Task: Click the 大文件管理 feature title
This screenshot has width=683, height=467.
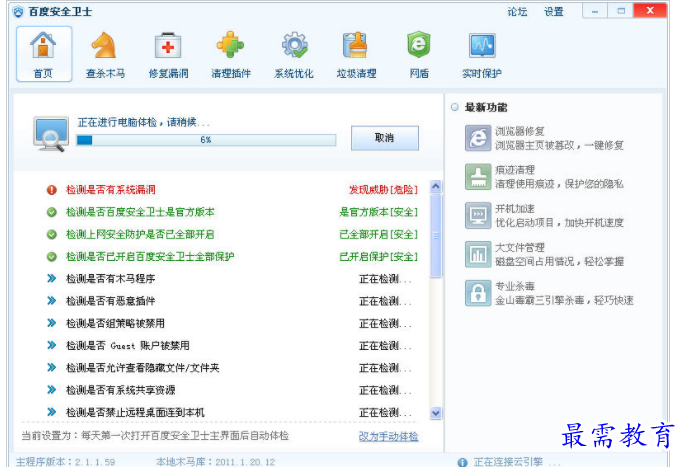Action: pyautogui.click(x=520, y=247)
